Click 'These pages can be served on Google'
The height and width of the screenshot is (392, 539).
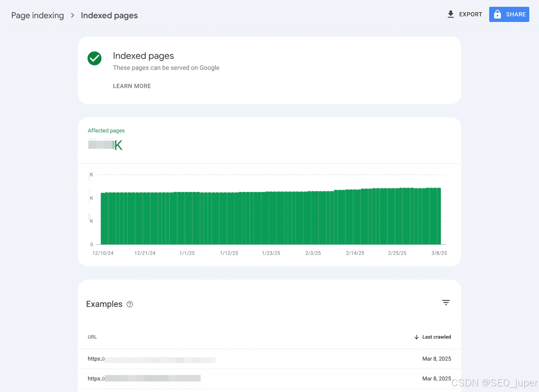(166, 68)
